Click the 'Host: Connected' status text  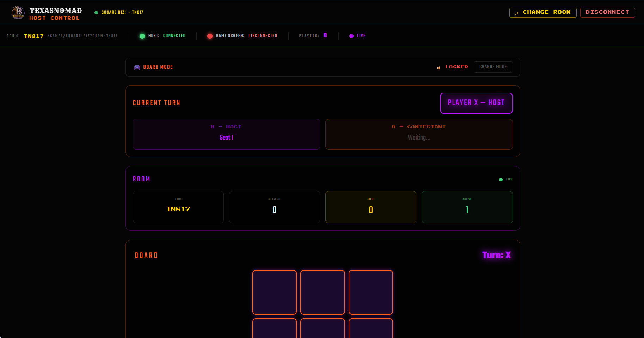pos(167,36)
